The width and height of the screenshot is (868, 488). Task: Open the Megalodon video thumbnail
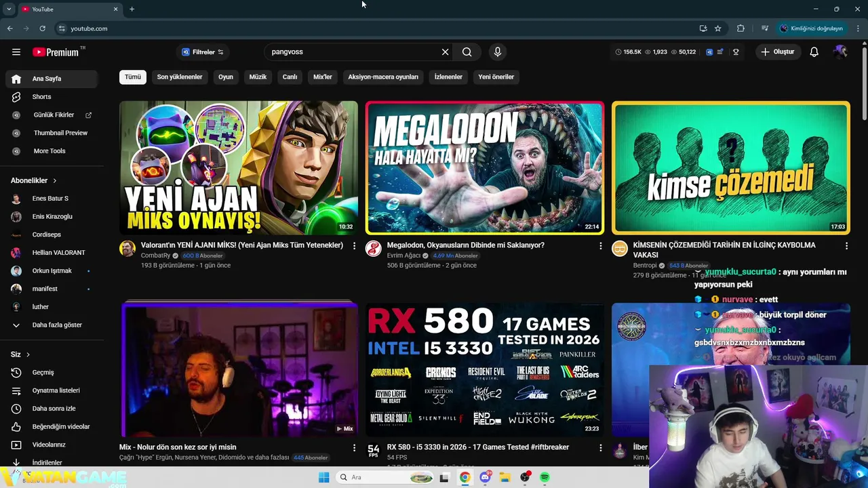(x=485, y=168)
